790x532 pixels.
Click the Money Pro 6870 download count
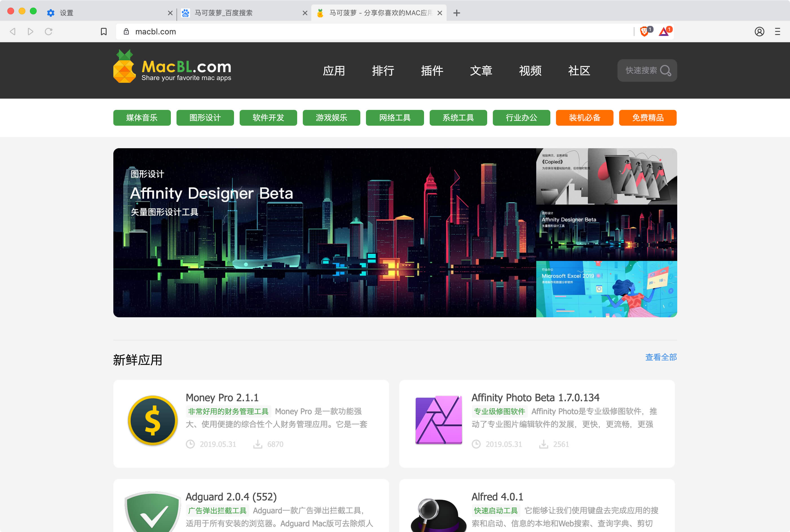[x=275, y=444]
